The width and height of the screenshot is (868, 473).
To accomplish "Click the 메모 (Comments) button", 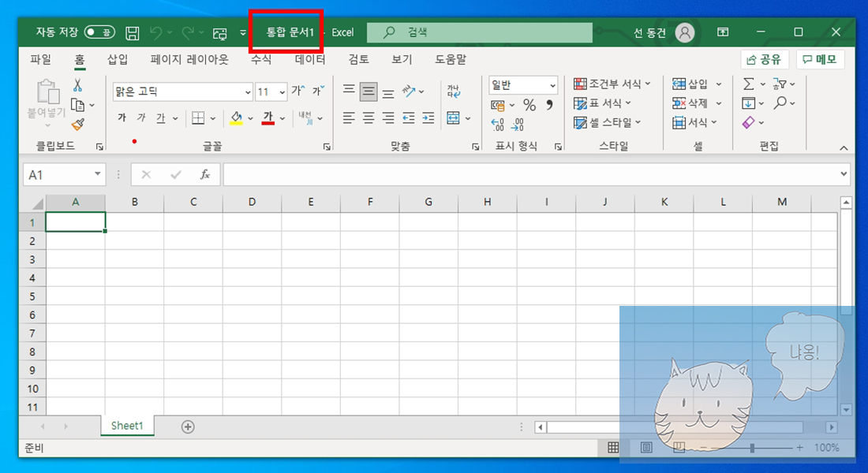I will click(821, 59).
